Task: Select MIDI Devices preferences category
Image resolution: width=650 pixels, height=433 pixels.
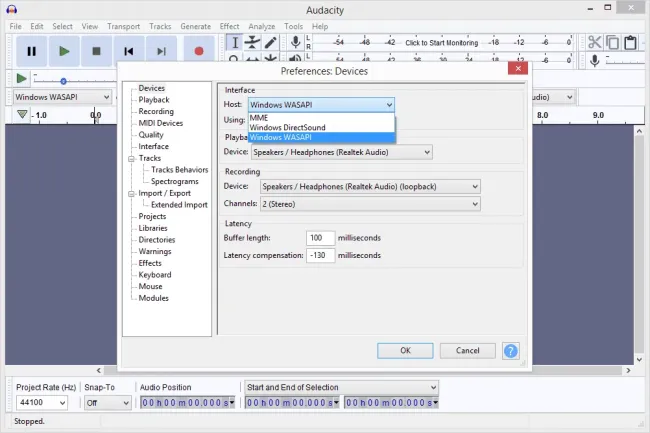Action: 160,123
